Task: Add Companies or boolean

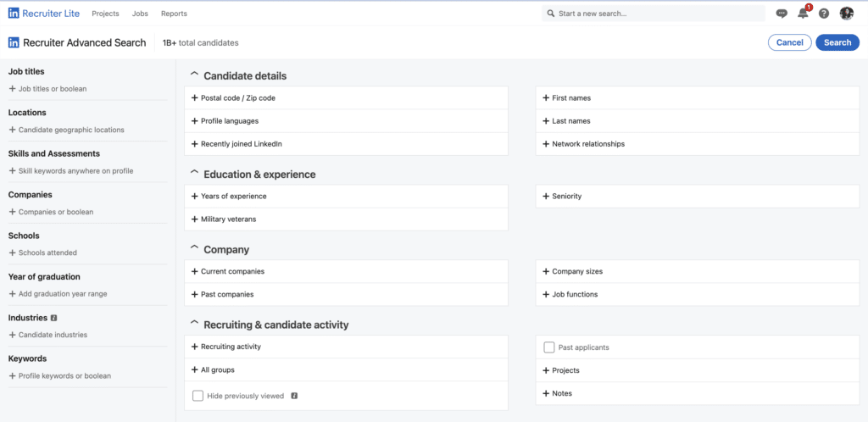Action: tap(52, 212)
